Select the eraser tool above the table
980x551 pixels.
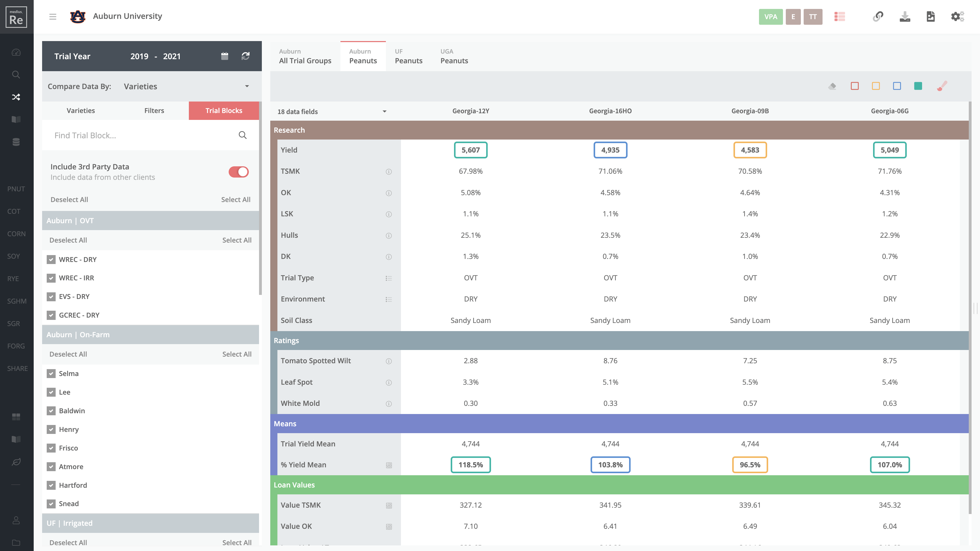click(x=832, y=86)
